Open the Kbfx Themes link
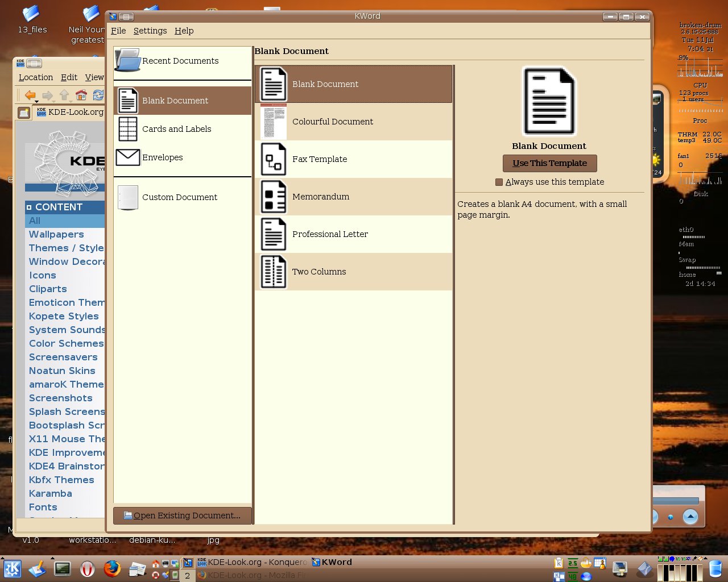This screenshot has width=728, height=582. click(61, 480)
